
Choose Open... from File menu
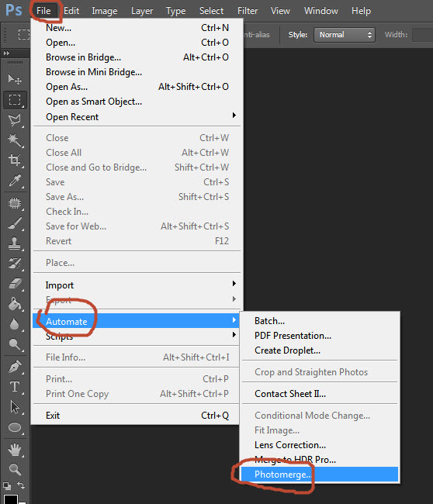[x=137, y=43]
